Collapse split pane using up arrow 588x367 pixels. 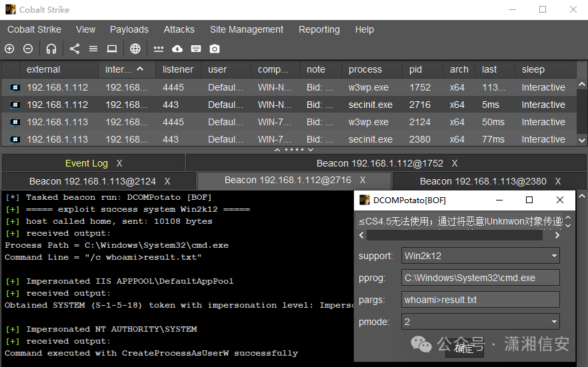[x=277, y=150]
